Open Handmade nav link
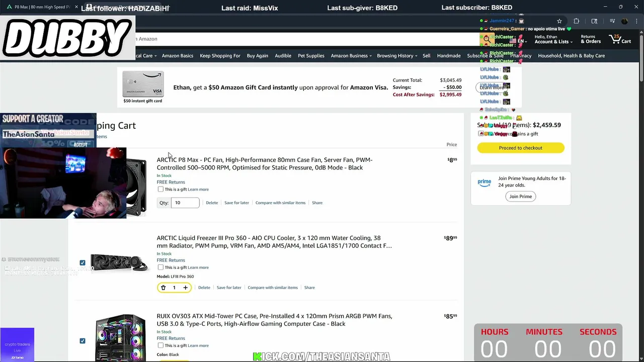The image size is (644, 362). click(449, 56)
